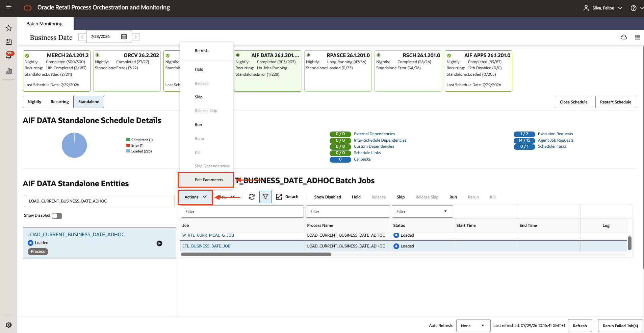Open Execution Requests link
The width and height of the screenshot is (644, 333).
coord(555,134)
